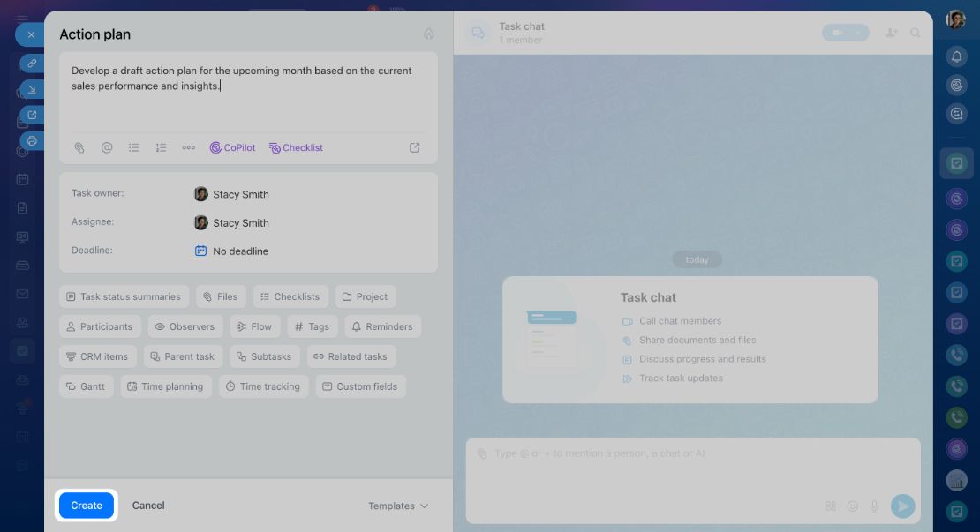Image resolution: width=980 pixels, height=532 pixels.
Task: Generate a Checklist from the editor toolbar
Action: tap(297, 148)
